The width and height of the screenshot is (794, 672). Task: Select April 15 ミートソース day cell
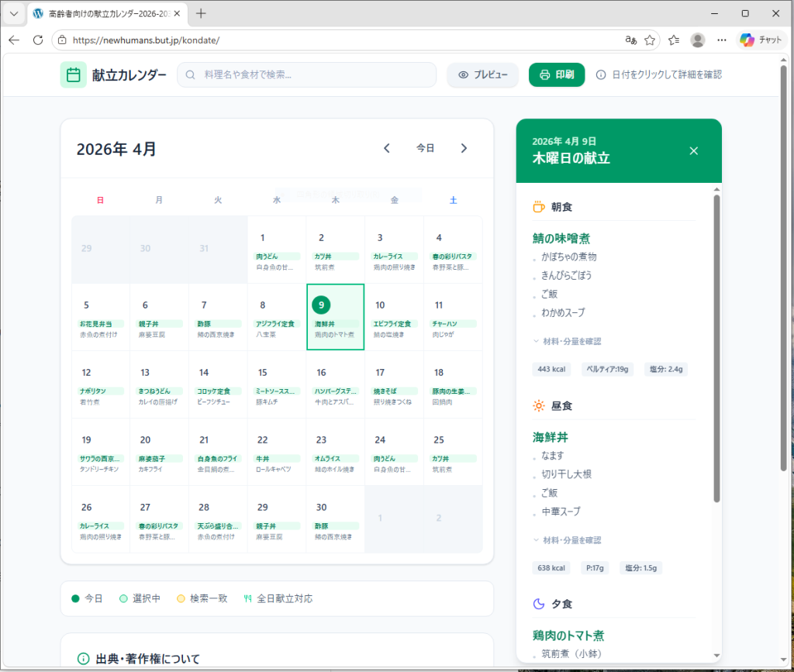(277, 384)
